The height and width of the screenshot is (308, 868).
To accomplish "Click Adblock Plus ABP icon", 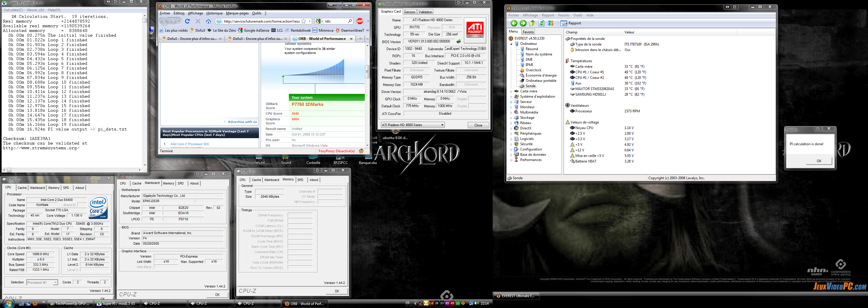I will (x=360, y=21).
